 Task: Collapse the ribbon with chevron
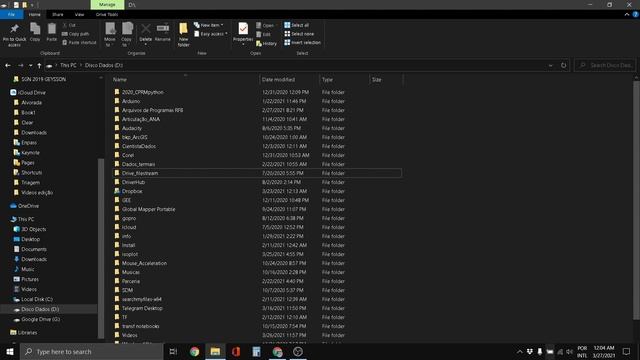(627, 14)
